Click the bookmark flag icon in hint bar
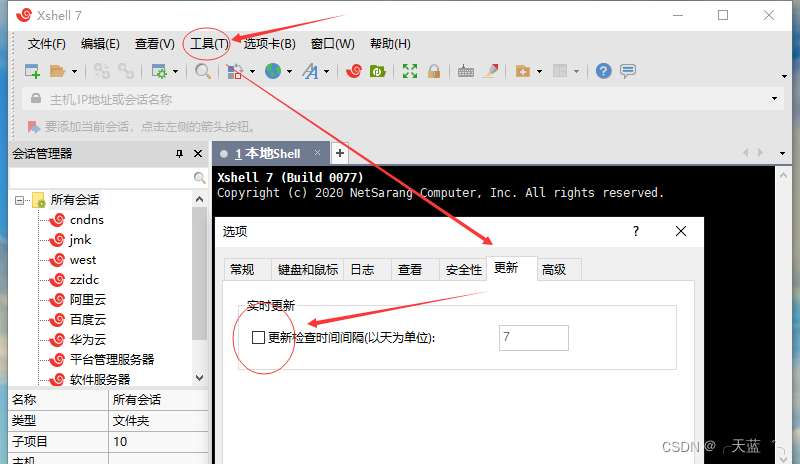The width and height of the screenshot is (800, 464). [x=34, y=127]
